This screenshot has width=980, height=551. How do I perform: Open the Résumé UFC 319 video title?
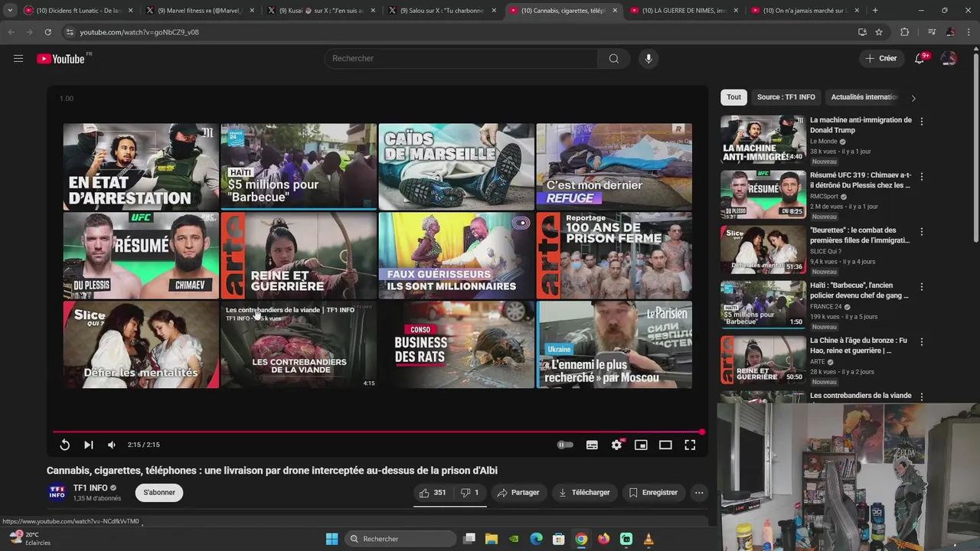(x=861, y=180)
